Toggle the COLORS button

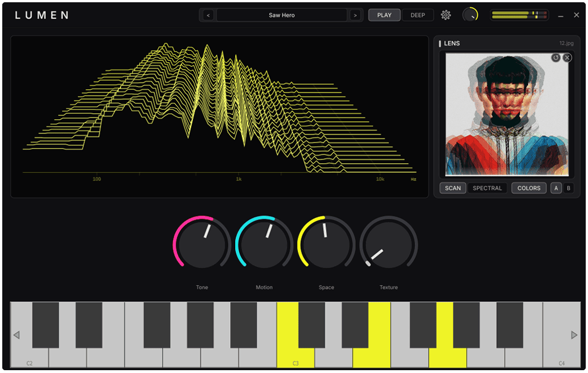tap(529, 188)
